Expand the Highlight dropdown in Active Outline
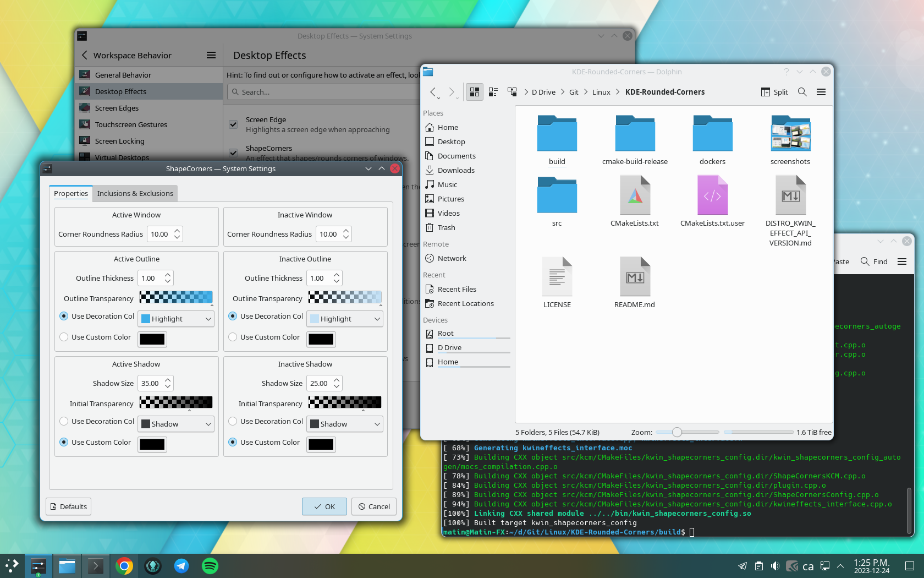The width and height of the screenshot is (924, 578). tap(176, 319)
